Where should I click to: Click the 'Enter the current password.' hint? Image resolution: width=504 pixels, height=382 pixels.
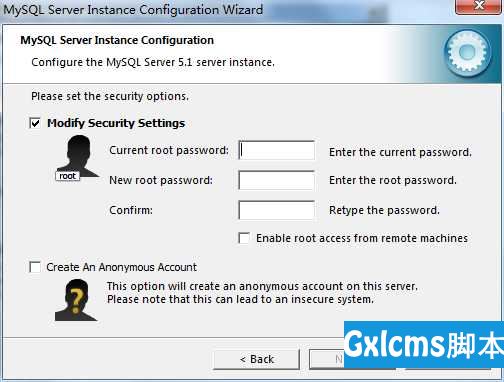click(400, 152)
